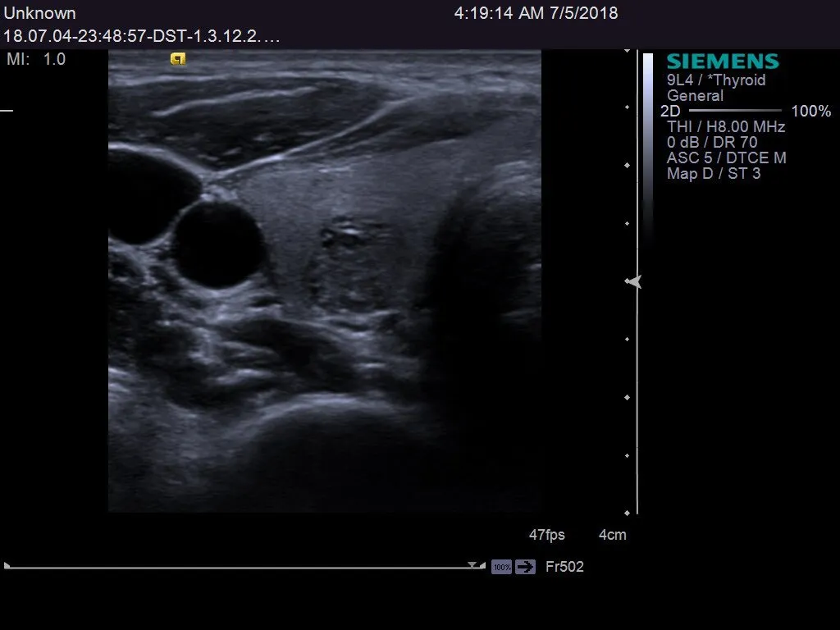Click the 2D power level bar
840x630 pixels.
coord(735,111)
